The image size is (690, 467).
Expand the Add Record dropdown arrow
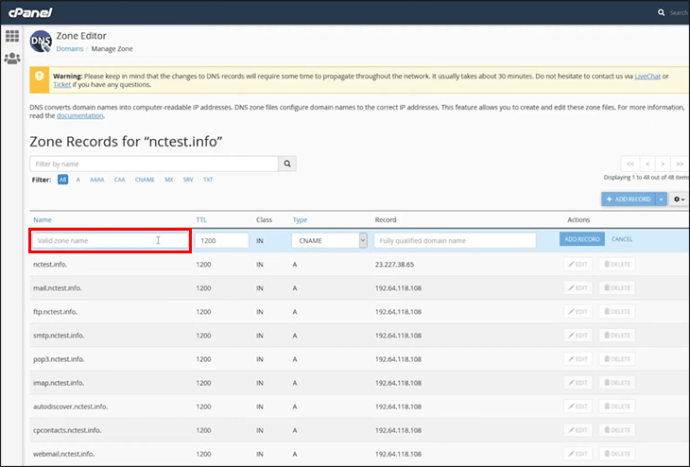point(661,199)
